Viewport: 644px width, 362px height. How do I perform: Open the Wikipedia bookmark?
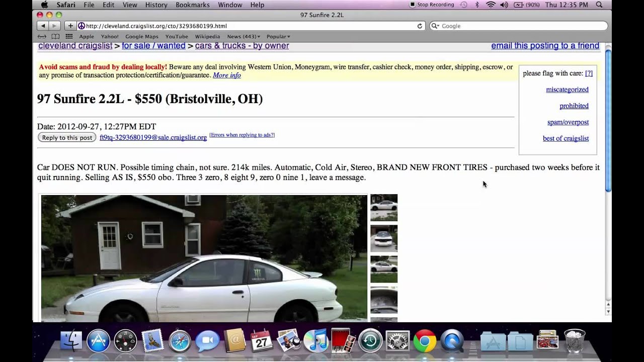207,36
